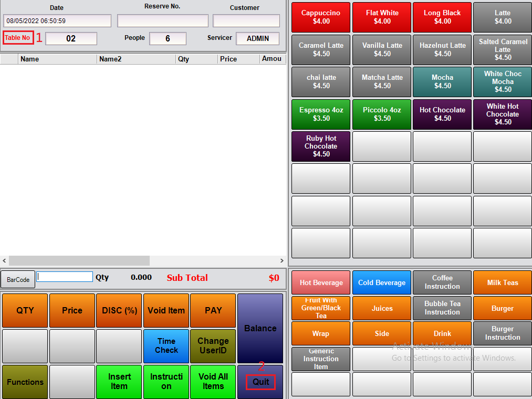Show the Burger category
Image resolution: width=532 pixels, height=399 pixels.
point(503,308)
